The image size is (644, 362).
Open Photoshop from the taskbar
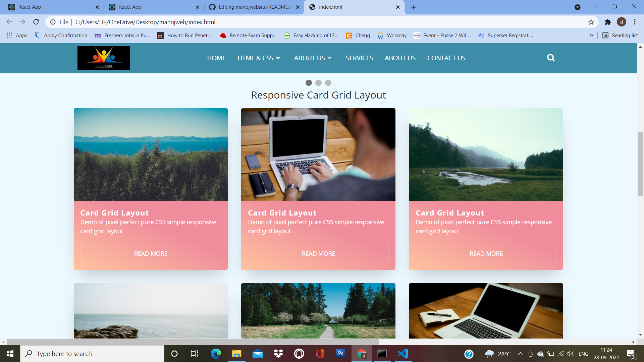pyautogui.click(x=341, y=354)
